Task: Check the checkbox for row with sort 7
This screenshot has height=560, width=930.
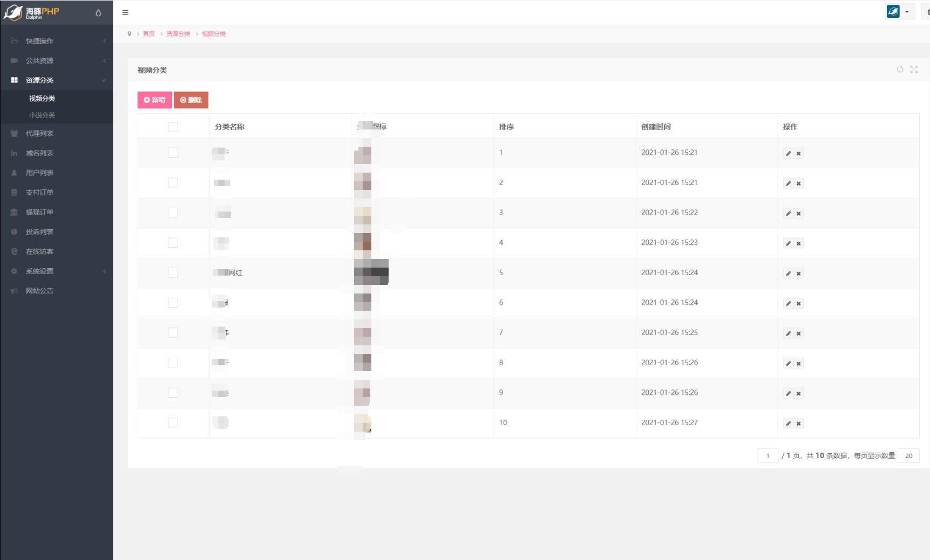Action: pos(173,333)
